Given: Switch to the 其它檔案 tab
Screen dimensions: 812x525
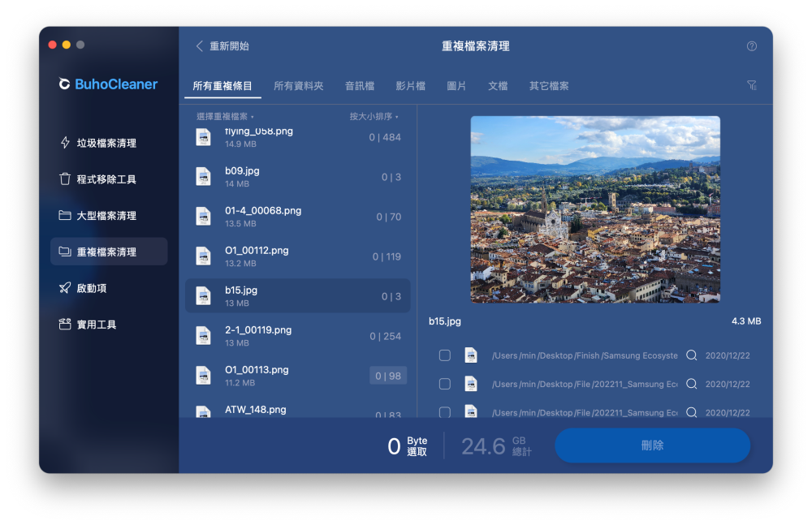Looking at the screenshot, I should click(549, 86).
